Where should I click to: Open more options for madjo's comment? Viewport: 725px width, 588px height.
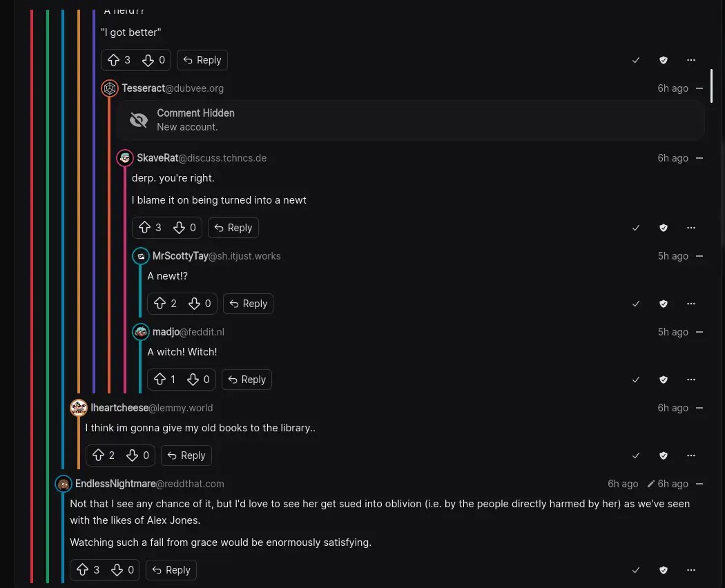691,380
